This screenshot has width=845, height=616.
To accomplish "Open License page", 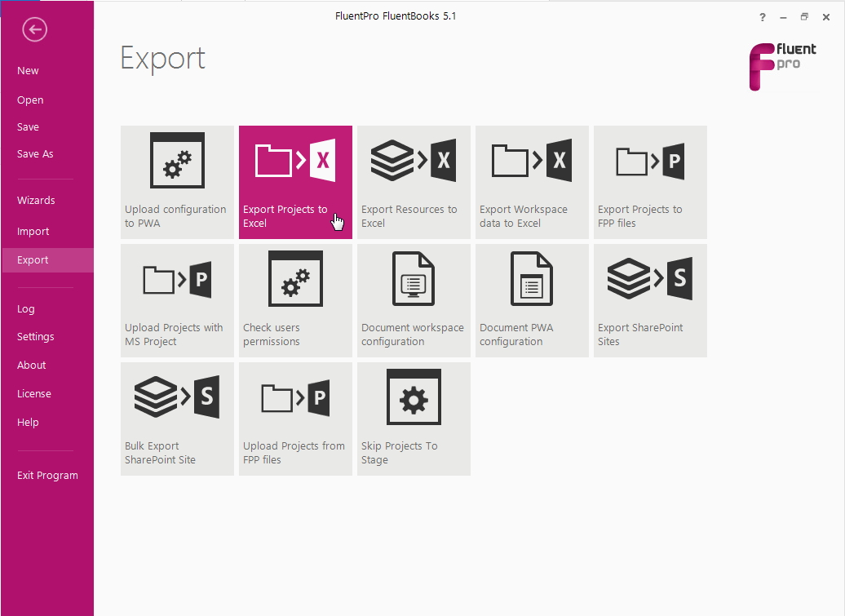I will pos(34,393).
